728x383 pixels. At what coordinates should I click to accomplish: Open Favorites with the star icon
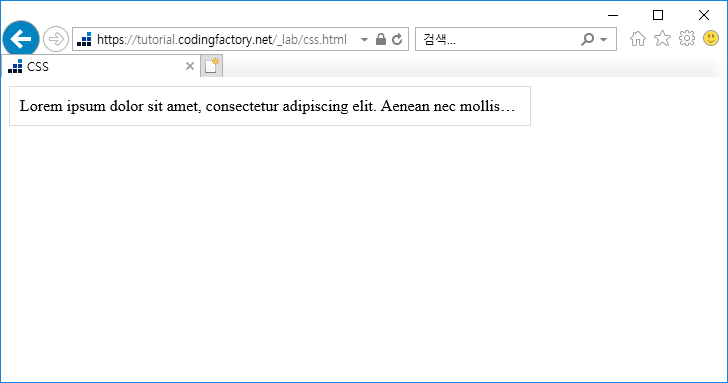[x=662, y=39]
